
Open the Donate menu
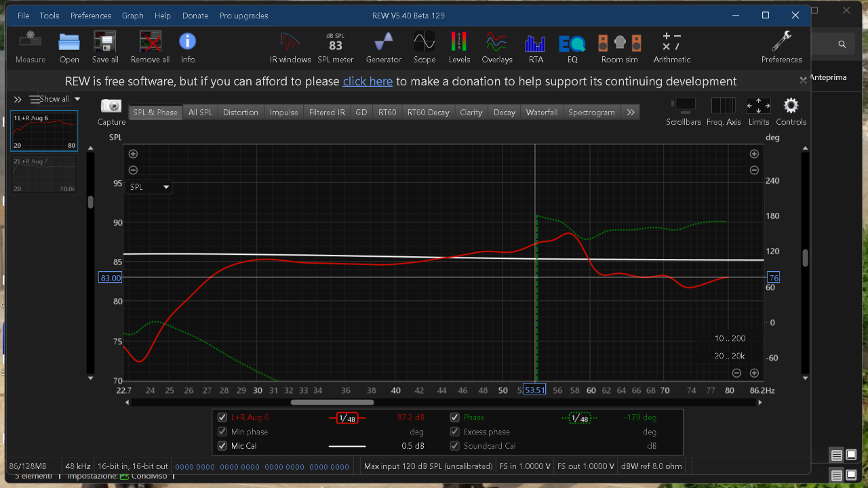point(195,16)
